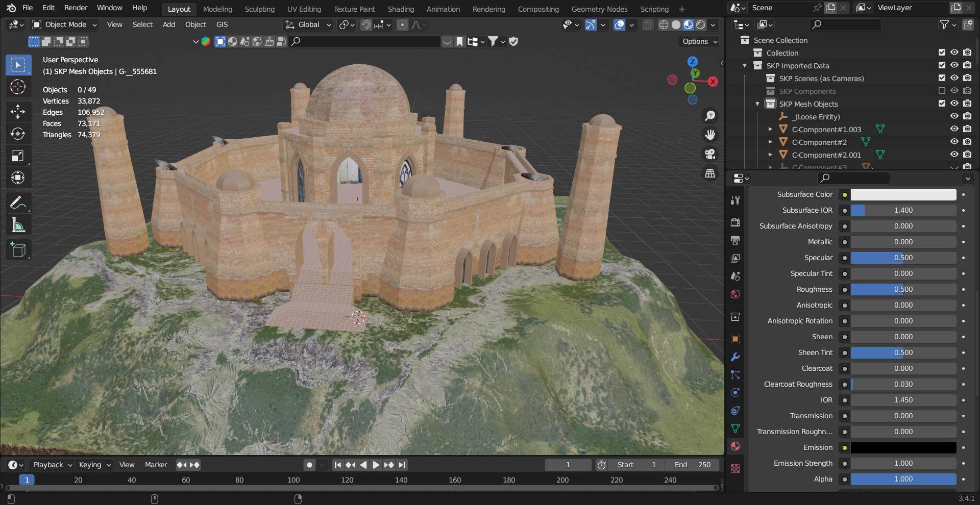
Task: Hide C-Component#1.003 with eye icon
Action: [x=954, y=129]
